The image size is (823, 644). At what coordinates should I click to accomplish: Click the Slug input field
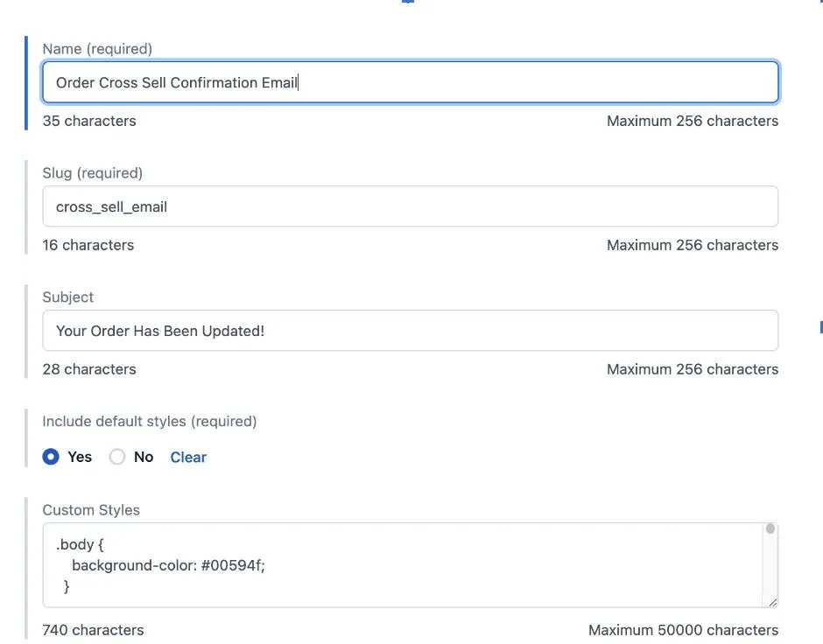coord(410,206)
